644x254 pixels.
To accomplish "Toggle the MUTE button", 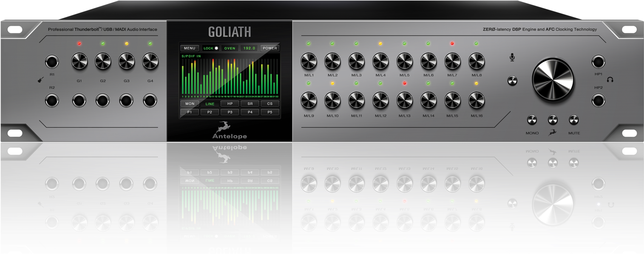I will 573,120.
